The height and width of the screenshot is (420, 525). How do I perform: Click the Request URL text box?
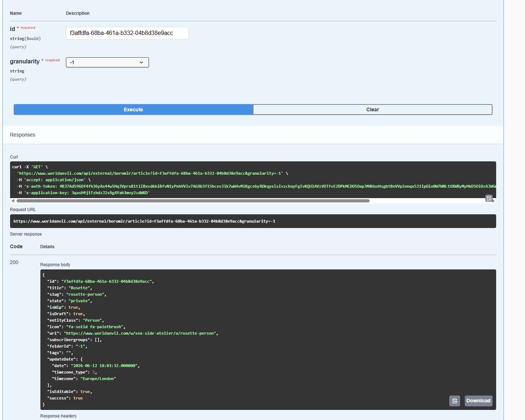[x=253, y=221]
